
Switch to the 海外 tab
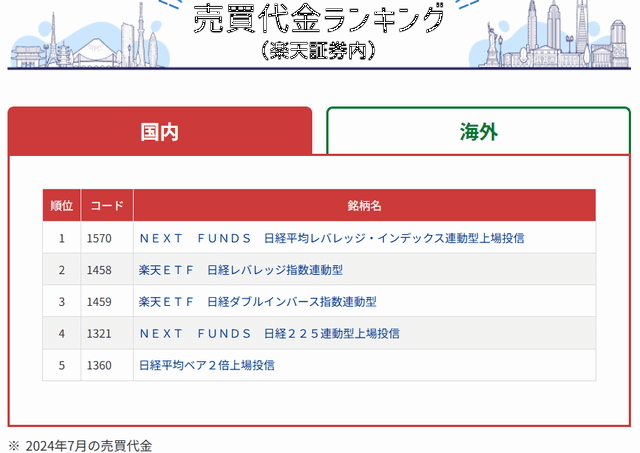pos(479,131)
